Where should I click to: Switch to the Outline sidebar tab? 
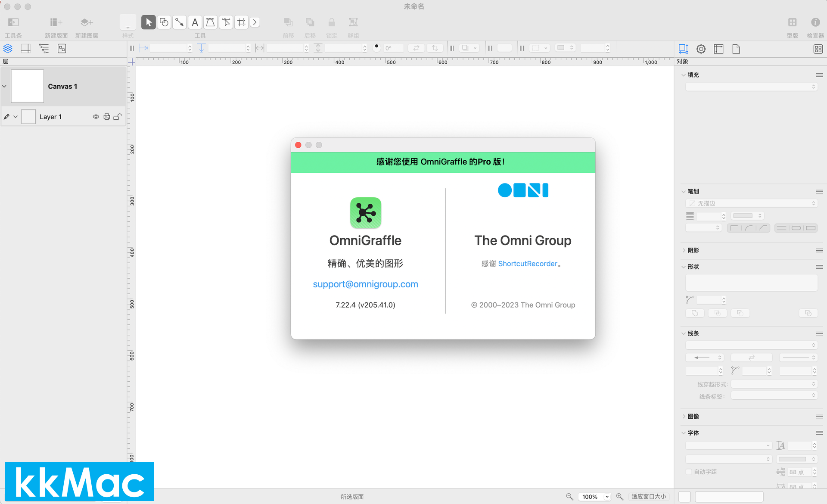coord(44,49)
